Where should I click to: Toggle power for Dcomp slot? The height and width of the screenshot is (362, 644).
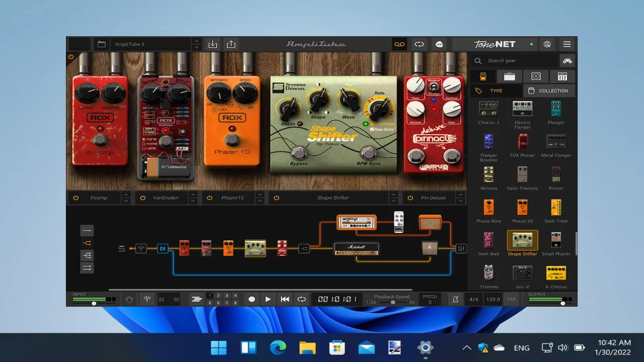point(75,198)
